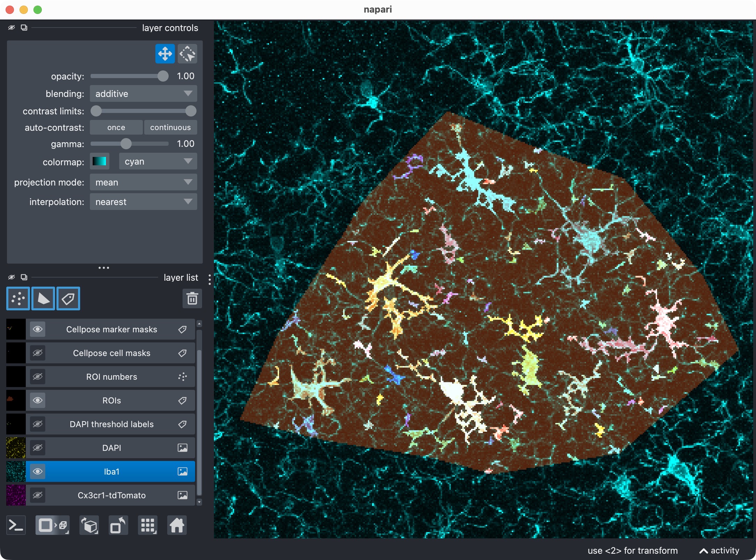Click the opacity slider handle
Screen dimensions: 756x560
pos(163,76)
